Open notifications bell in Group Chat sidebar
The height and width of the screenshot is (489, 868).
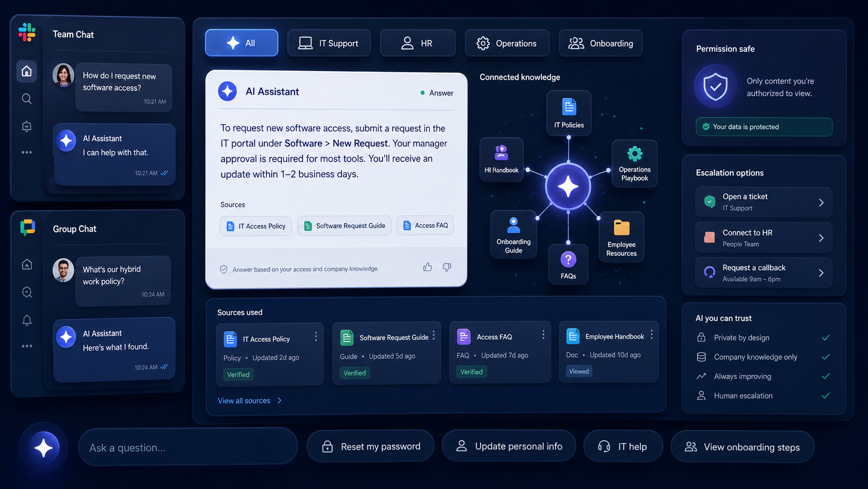click(27, 320)
